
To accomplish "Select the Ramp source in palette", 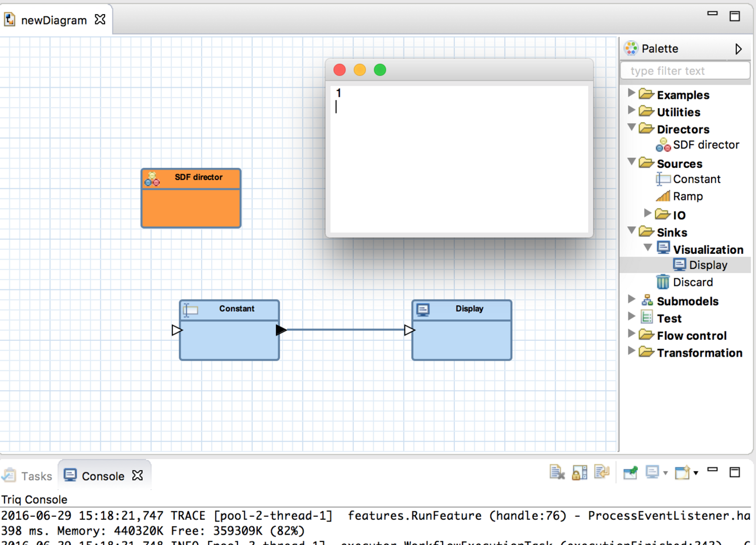I will pos(687,196).
